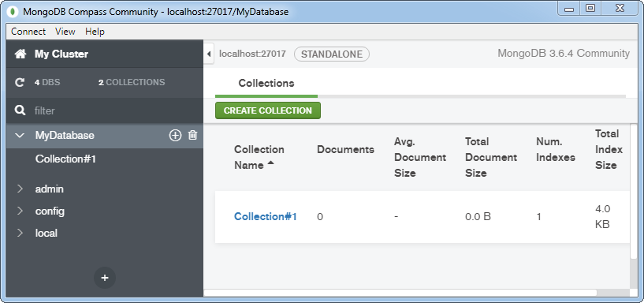Click the CREATE COLLECTION button

click(268, 110)
